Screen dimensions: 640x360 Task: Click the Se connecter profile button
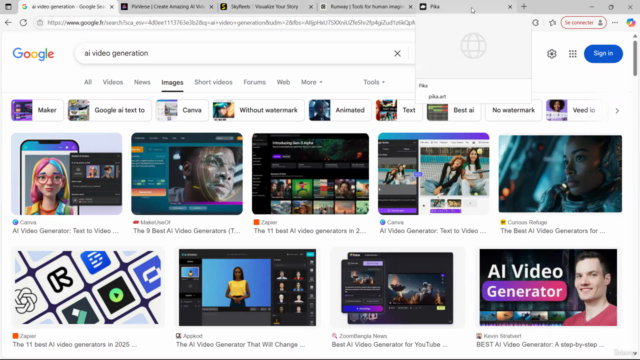point(583,22)
